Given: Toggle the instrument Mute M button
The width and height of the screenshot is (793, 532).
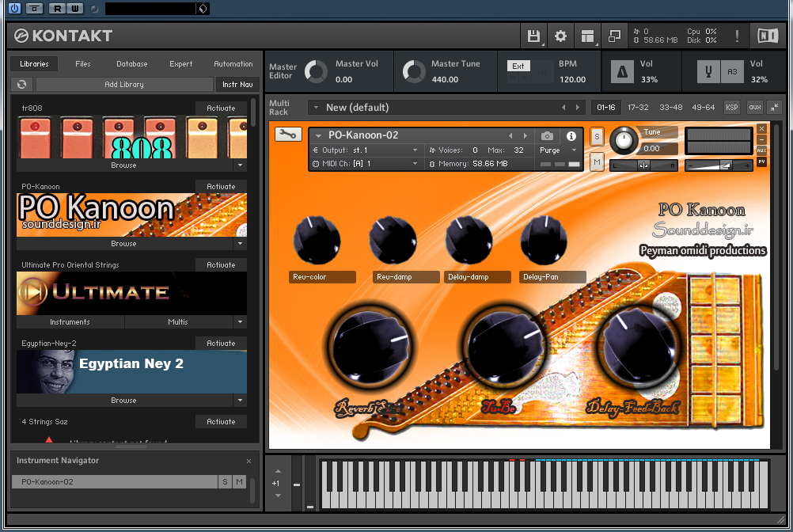Looking at the screenshot, I should [x=597, y=161].
